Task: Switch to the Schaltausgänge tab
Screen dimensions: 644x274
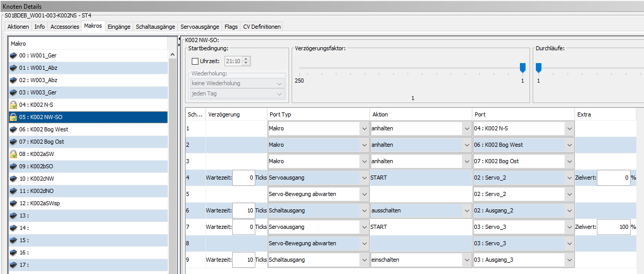Action: click(x=155, y=27)
